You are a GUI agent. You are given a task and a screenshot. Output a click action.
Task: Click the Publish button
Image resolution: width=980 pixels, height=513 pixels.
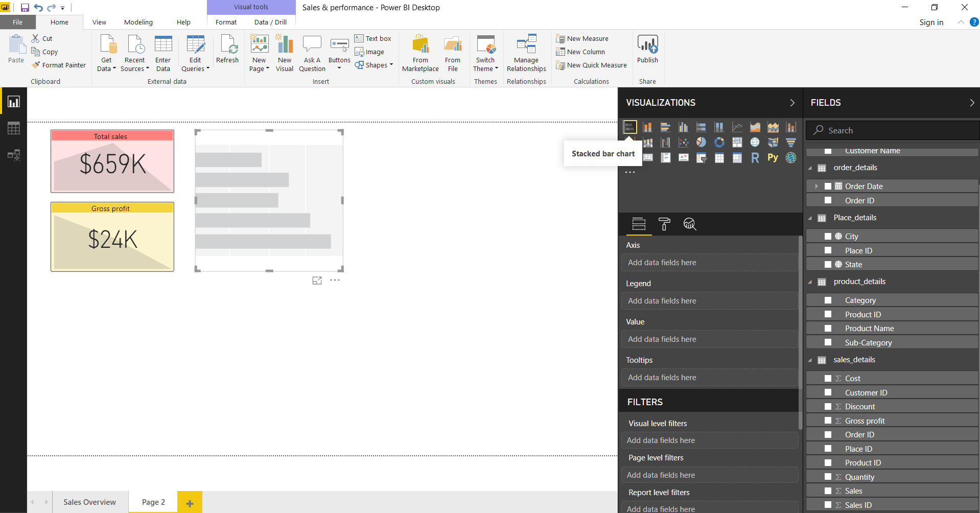(x=647, y=51)
